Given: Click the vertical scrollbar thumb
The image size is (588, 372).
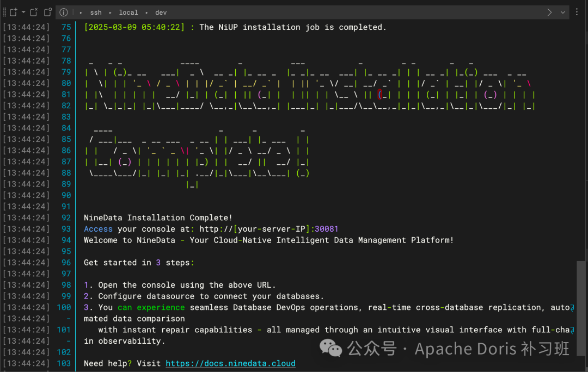Looking at the screenshot, I should (x=581, y=308).
